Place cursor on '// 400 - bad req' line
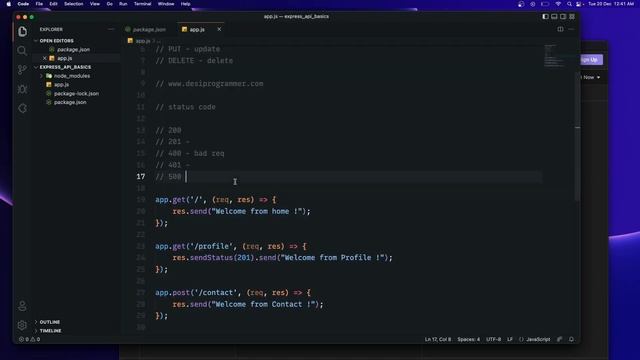Image resolution: width=640 pixels, height=360 pixels. click(x=190, y=153)
